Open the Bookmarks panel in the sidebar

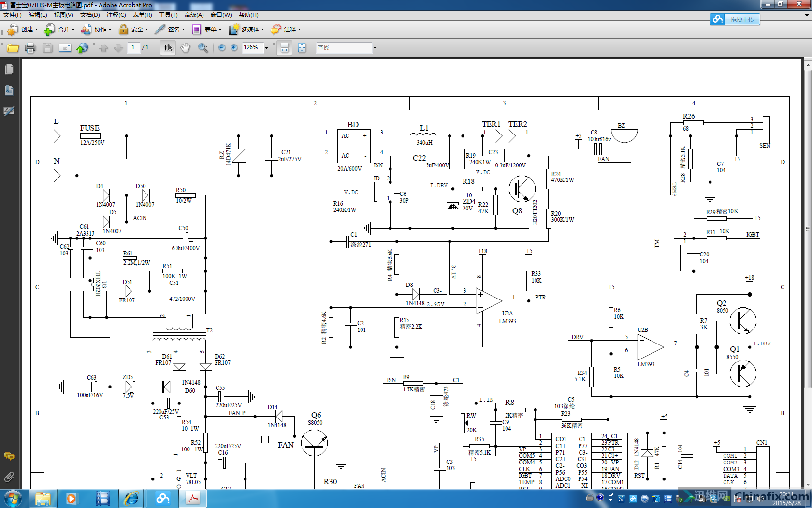click(x=9, y=90)
